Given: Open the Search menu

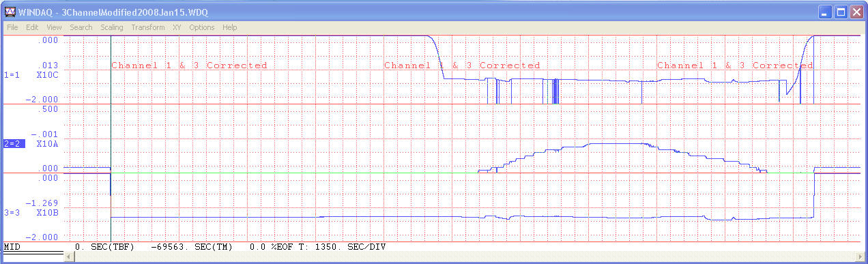Looking at the screenshot, I should pos(81,27).
